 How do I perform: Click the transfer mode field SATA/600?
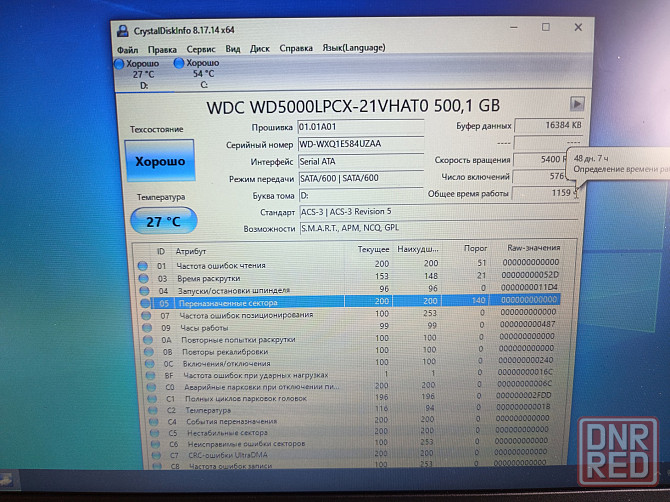(x=361, y=178)
